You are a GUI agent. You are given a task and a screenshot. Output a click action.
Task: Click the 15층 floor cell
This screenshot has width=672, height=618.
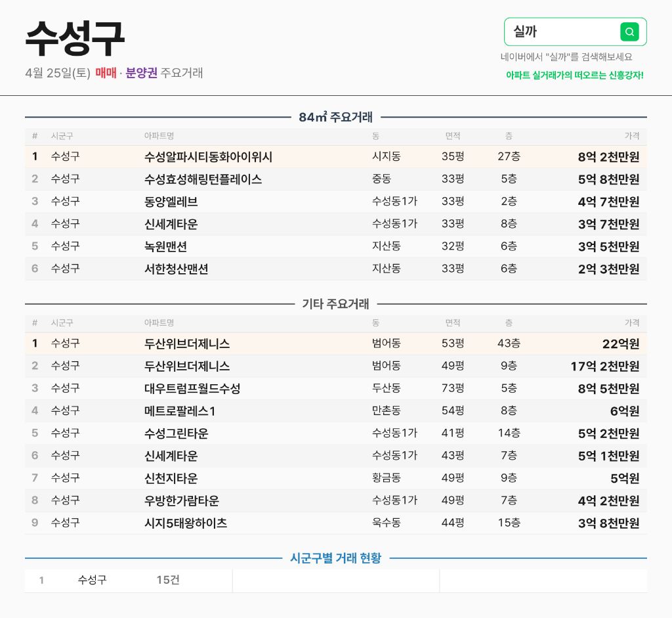[x=509, y=522]
